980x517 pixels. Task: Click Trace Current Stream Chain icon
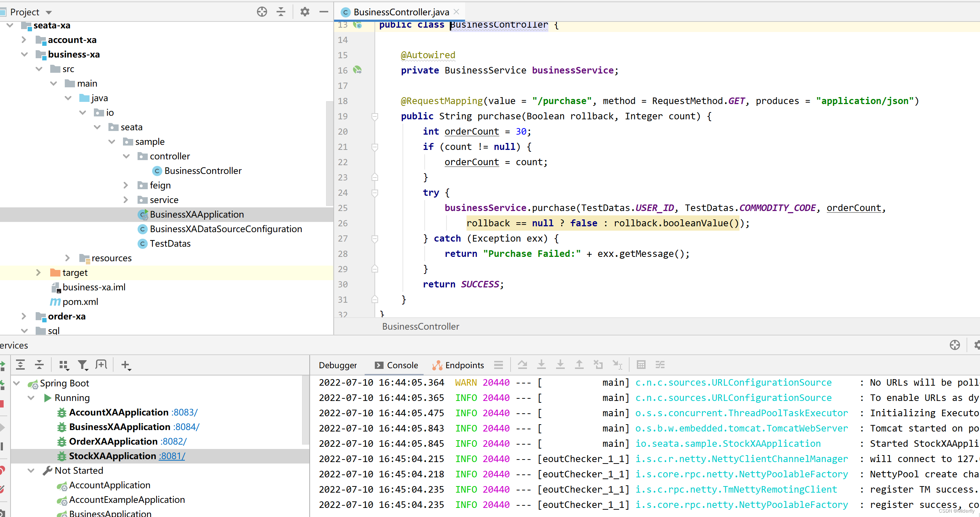pyautogui.click(x=660, y=365)
